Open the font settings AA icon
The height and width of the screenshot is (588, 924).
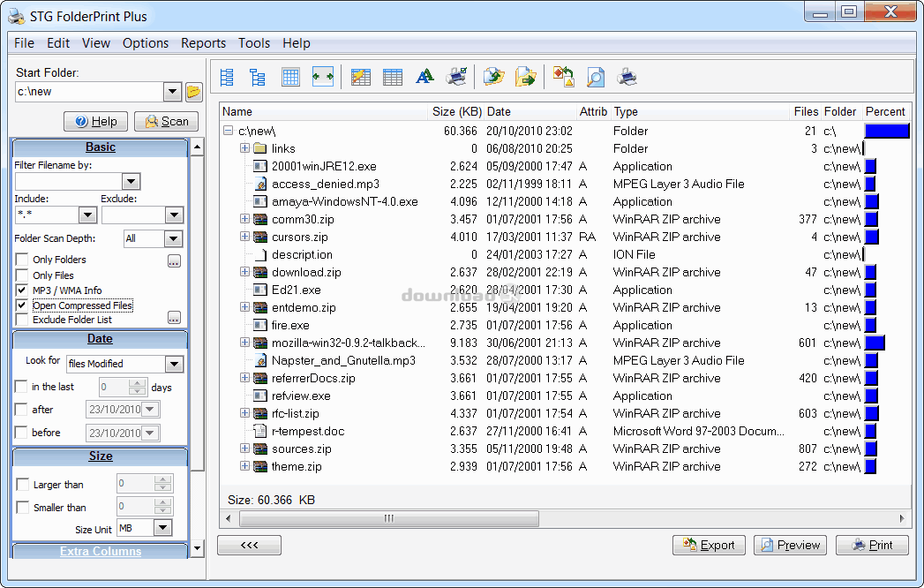(424, 77)
